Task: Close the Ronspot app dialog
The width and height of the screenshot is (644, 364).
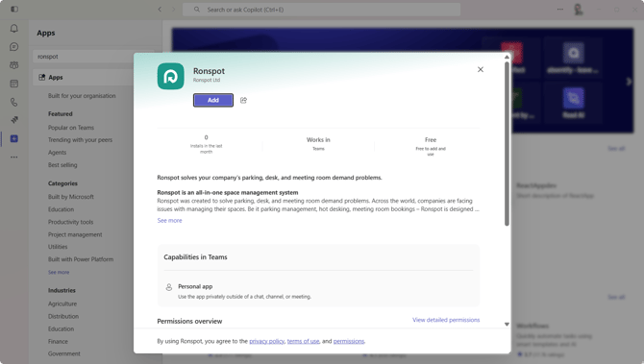Action: tap(481, 69)
